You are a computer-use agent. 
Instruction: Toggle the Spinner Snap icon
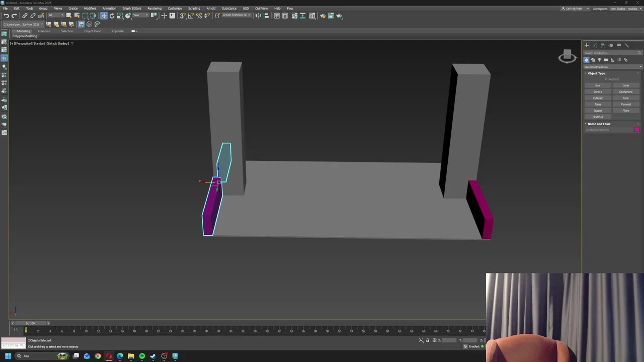207,16
